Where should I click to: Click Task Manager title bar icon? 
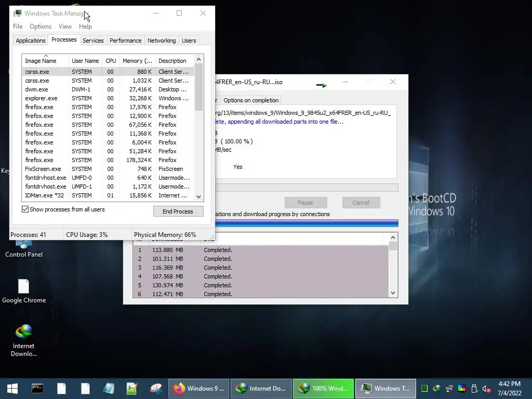(17, 13)
